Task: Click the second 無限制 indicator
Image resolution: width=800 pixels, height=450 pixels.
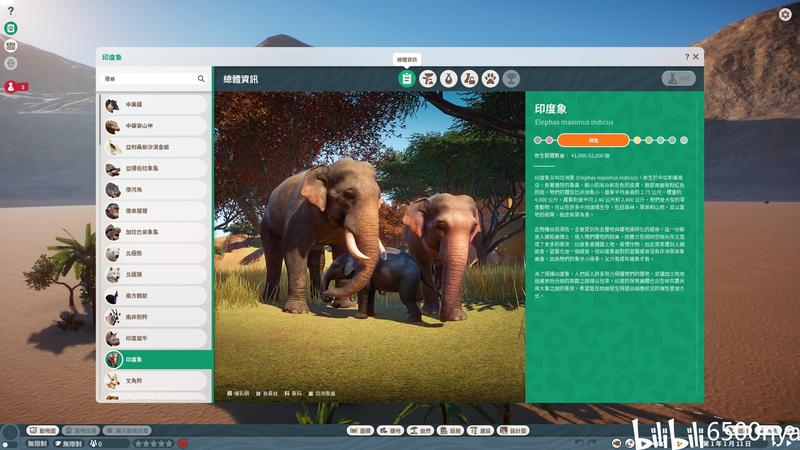Action: point(69,444)
